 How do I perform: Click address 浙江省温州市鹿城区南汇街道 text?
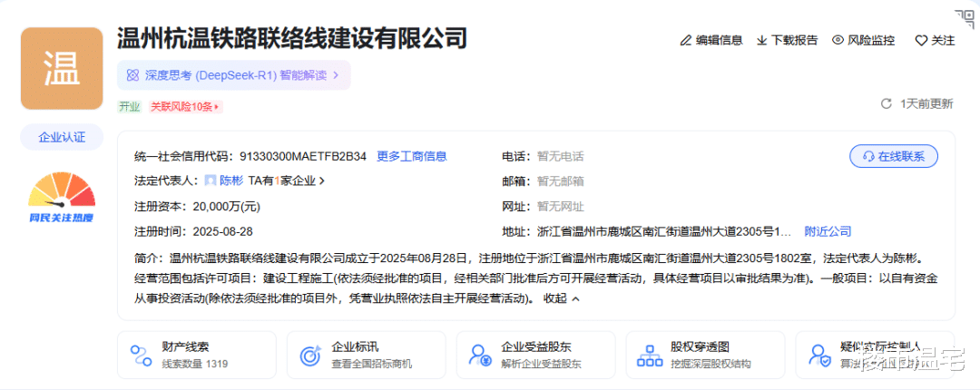[664, 230]
